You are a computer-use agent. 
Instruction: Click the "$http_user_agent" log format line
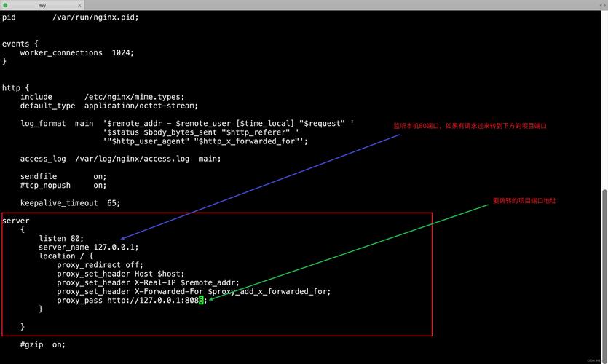[x=205, y=141]
